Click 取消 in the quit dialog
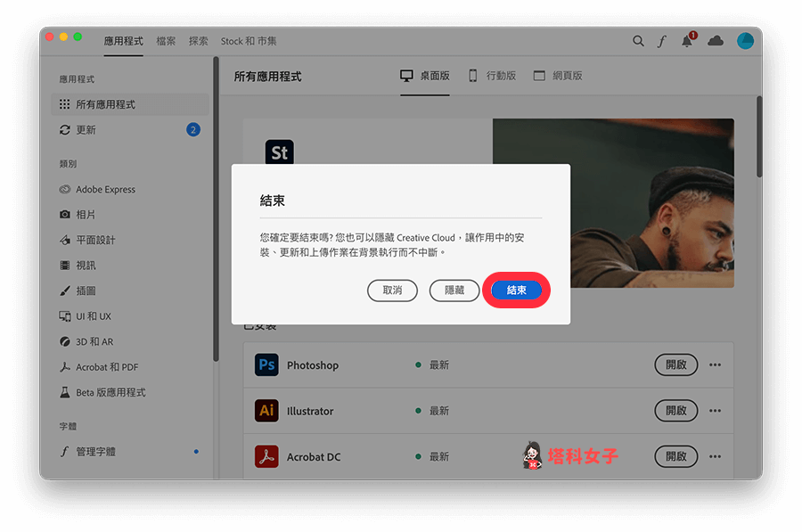Image resolution: width=802 pixels, height=532 pixels. pos(392,290)
